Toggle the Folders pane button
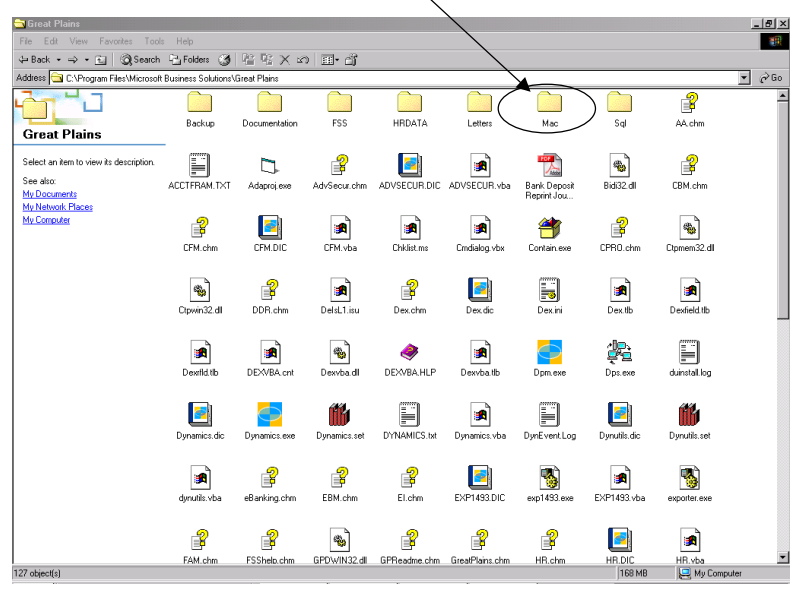The width and height of the screenshot is (801, 591). [190, 60]
